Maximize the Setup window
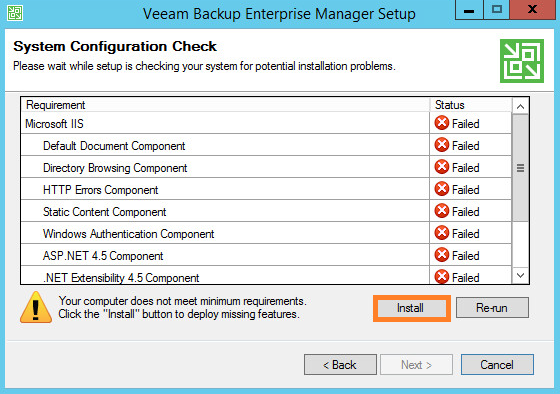This screenshot has height=394, width=560. (x=497, y=10)
